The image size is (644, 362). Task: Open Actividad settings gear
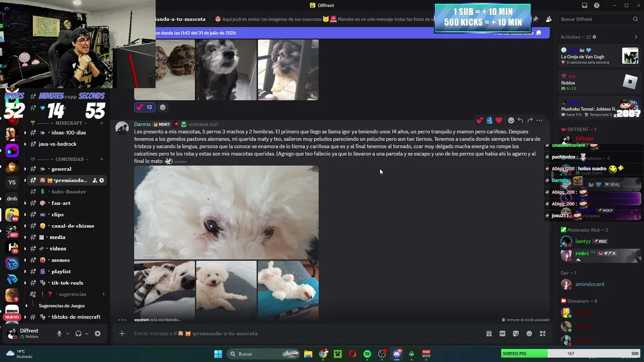594,37
